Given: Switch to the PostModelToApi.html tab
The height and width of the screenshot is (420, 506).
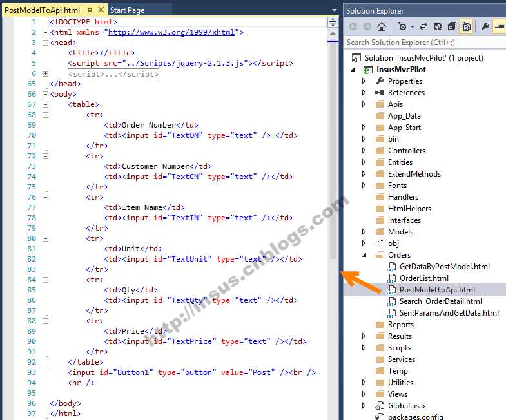Looking at the screenshot, I should pyautogui.click(x=42, y=10).
